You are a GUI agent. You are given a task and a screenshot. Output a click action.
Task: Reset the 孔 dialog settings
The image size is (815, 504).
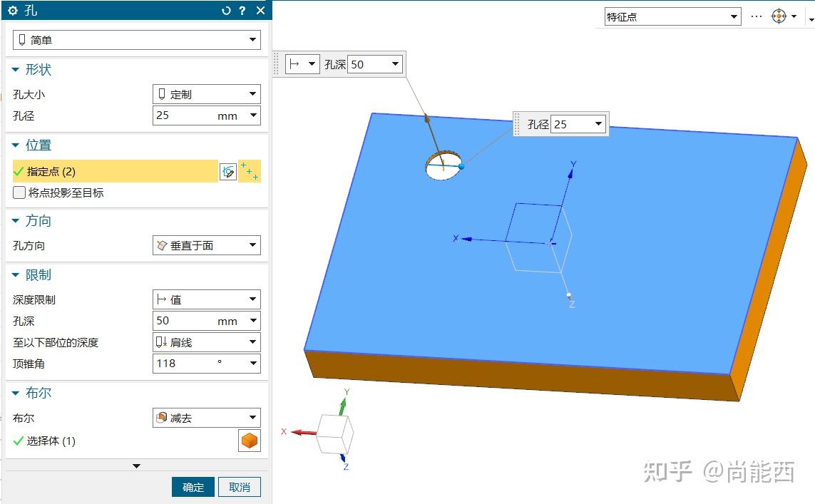coord(227,11)
